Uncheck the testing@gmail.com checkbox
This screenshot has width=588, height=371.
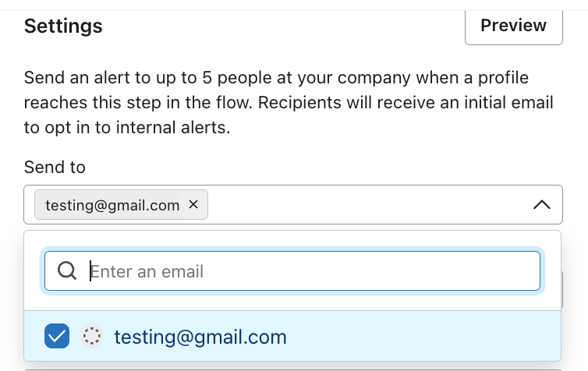pos(58,337)
